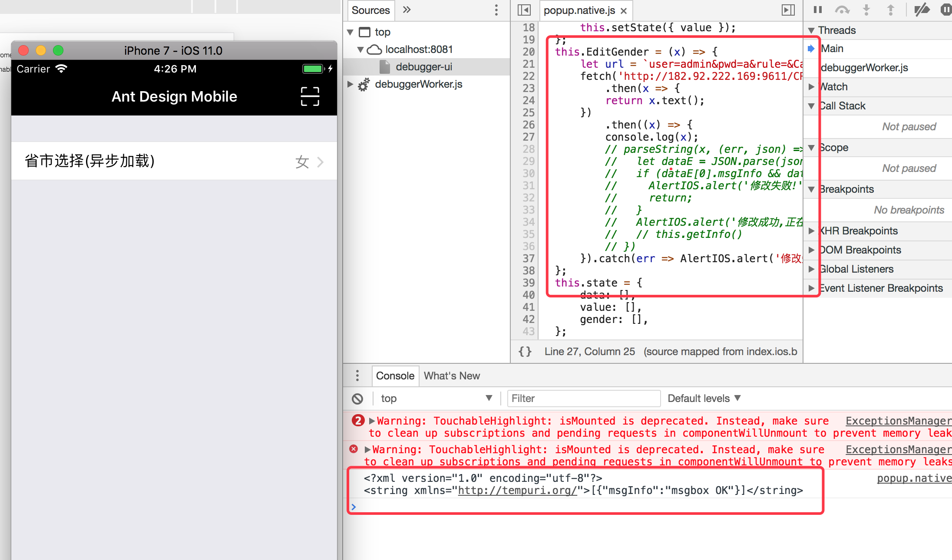
Task: Click the console Filter input field
Action: pyautogui.click(x=583, y=399)
